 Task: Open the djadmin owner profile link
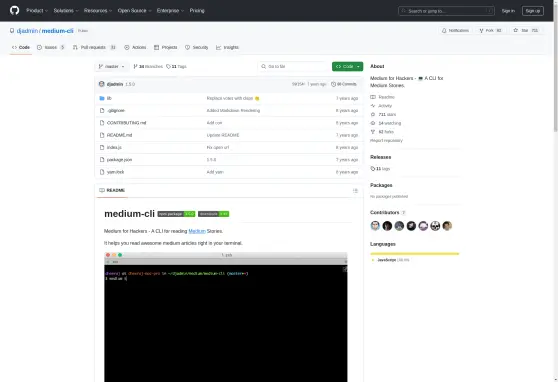[x=27, y=31]
